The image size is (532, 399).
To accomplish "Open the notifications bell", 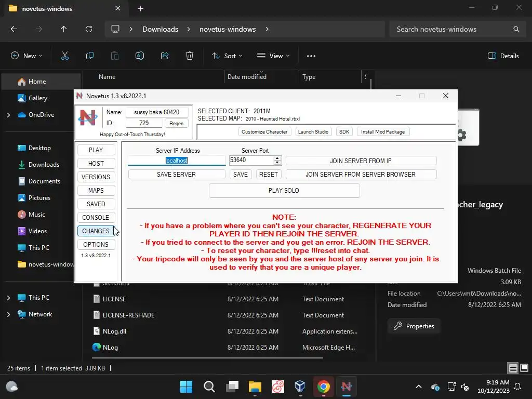I will (x=518, y=387).
